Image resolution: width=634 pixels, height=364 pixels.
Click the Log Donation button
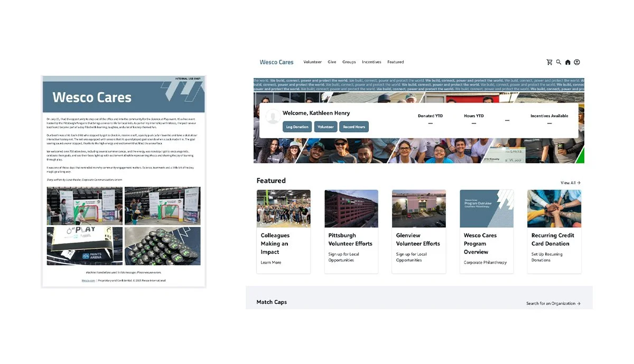pos(297,127)
